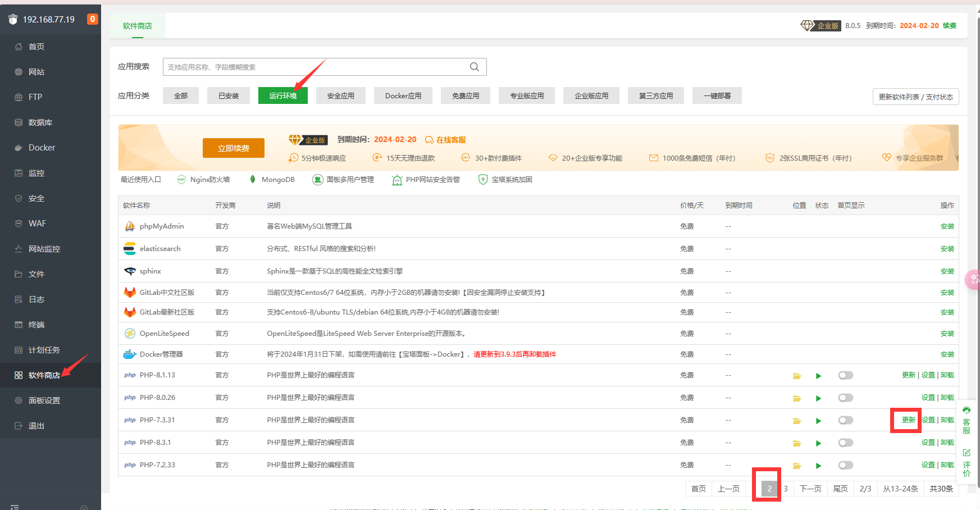Click 上一页 pagination button
The image size is (980, 510).
(x=728, y=489)
